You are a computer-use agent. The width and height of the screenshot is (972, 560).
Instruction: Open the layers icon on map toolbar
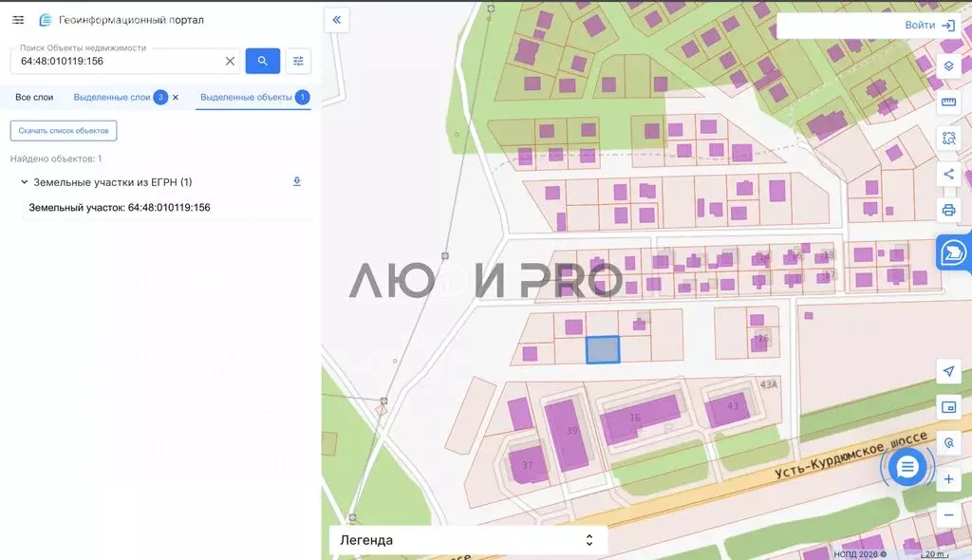pos(947,66)
